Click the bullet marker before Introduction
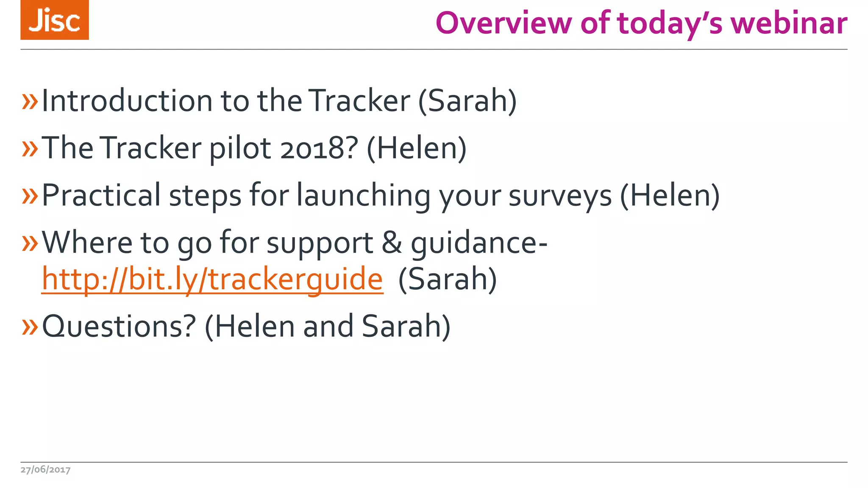Screen dimensions: 868x488 (x=30, y=102)
